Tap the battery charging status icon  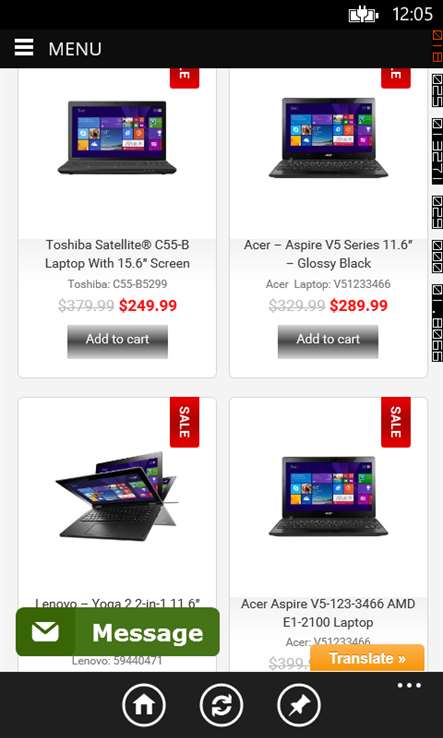363,15
